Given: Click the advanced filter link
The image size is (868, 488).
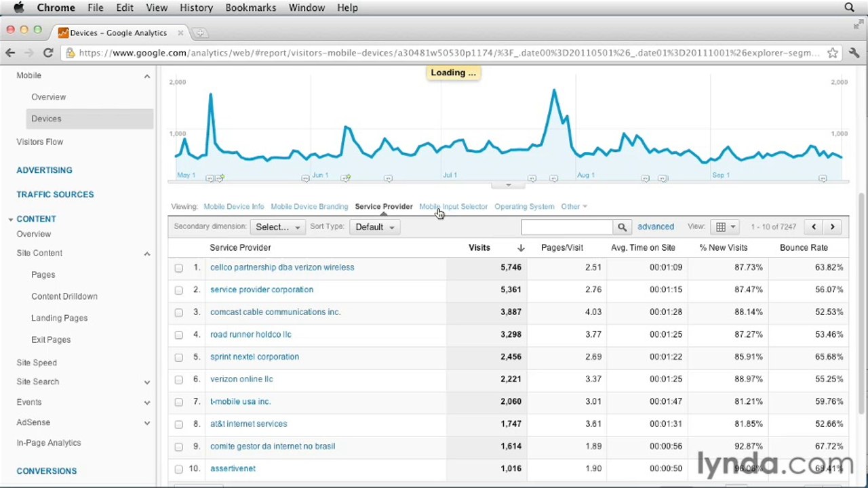Looking at the screenshot, I should (x=656, y=227).
